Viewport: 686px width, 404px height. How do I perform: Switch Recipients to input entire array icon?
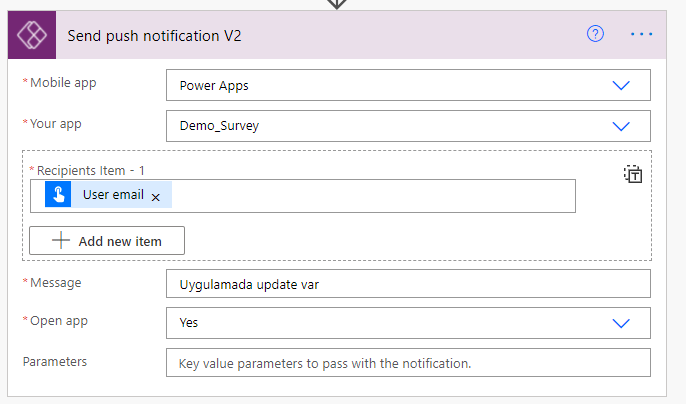632,174
